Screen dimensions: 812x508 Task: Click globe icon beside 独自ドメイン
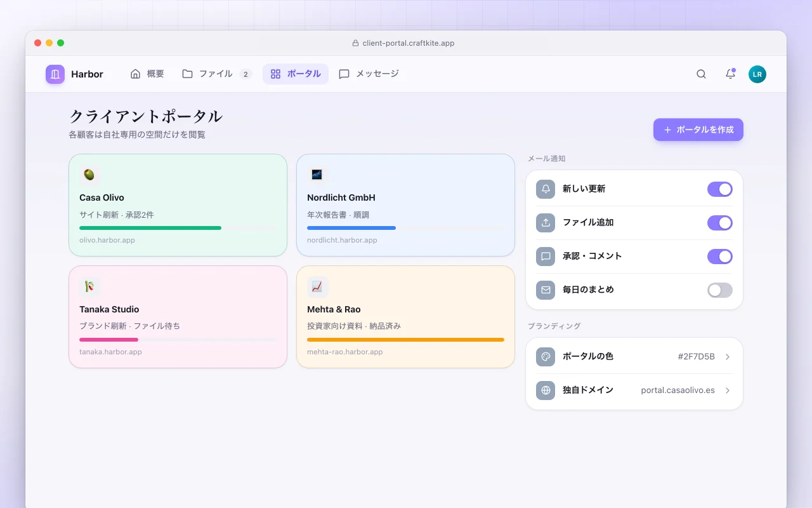pos(546,391)
